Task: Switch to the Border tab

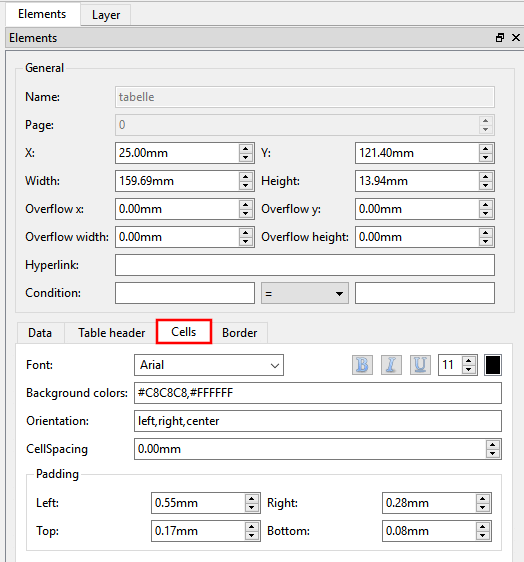Action: point(239,333)
